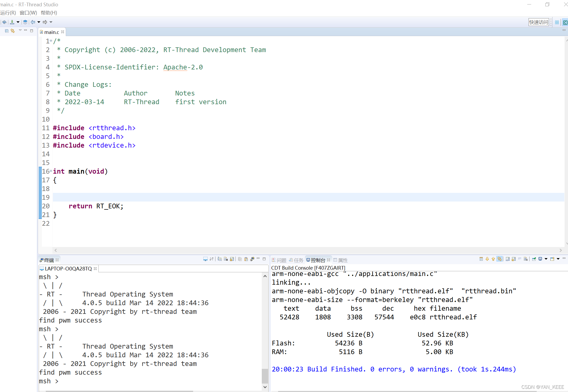
Task: Click the editor horizontal scrollbar
Action: (308, 250)
